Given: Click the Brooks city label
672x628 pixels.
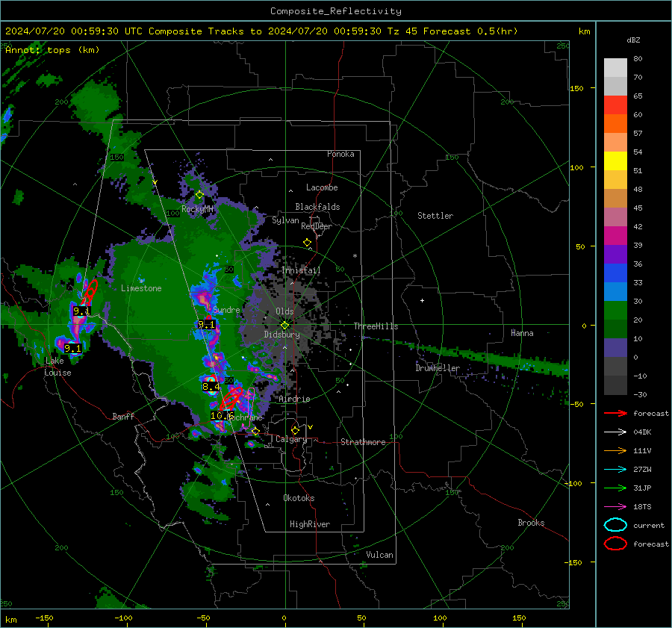Looking at the screenshot, I should click(531, 523).
